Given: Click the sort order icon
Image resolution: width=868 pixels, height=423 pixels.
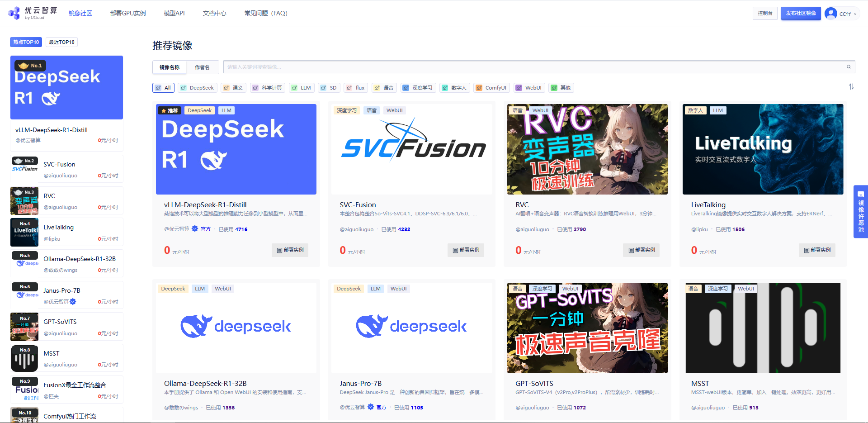Looking at the screenshot, I should coord(851,86).
